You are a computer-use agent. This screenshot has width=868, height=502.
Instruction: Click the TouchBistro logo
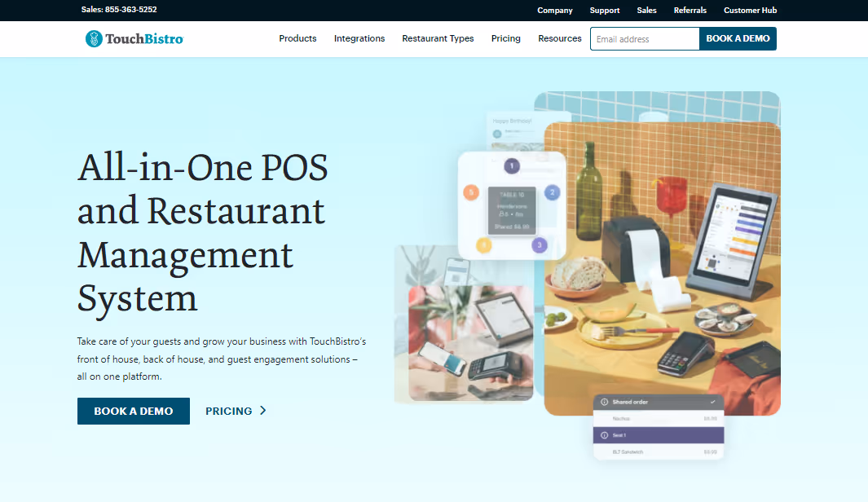pyautogui.click(x=134, y=39)
